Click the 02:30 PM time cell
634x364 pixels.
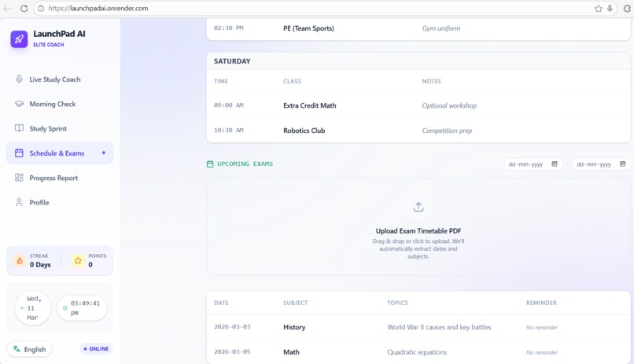pos(228,28)
